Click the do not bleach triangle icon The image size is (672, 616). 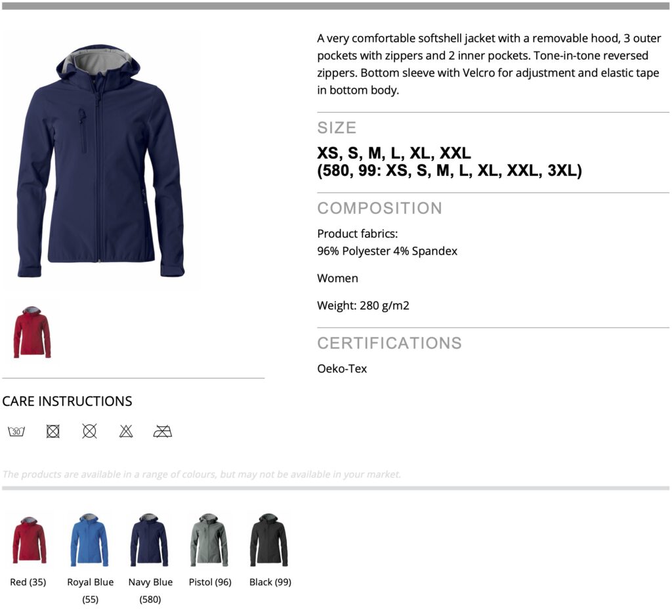click(x=126, y=431)
